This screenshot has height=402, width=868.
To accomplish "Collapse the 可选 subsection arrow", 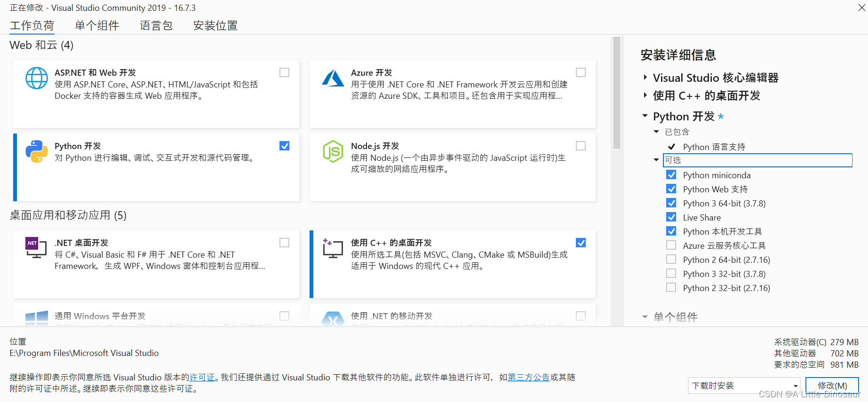I will [x=656, y=160].
